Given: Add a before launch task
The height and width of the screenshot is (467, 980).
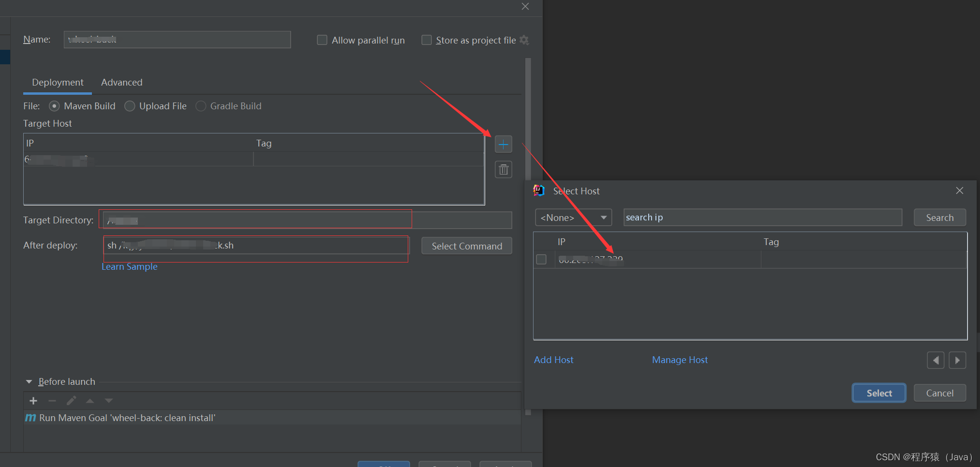Looking at the screenshot, I should [33, 401].
